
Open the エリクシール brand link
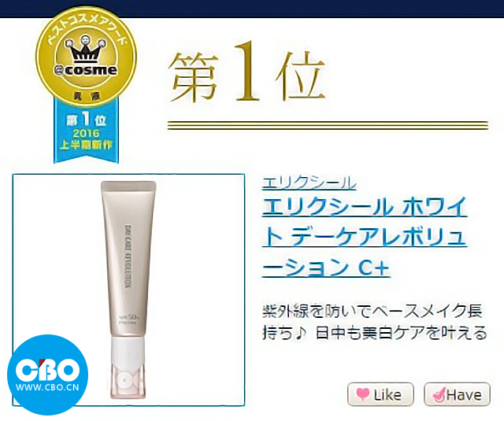[309, 183]
